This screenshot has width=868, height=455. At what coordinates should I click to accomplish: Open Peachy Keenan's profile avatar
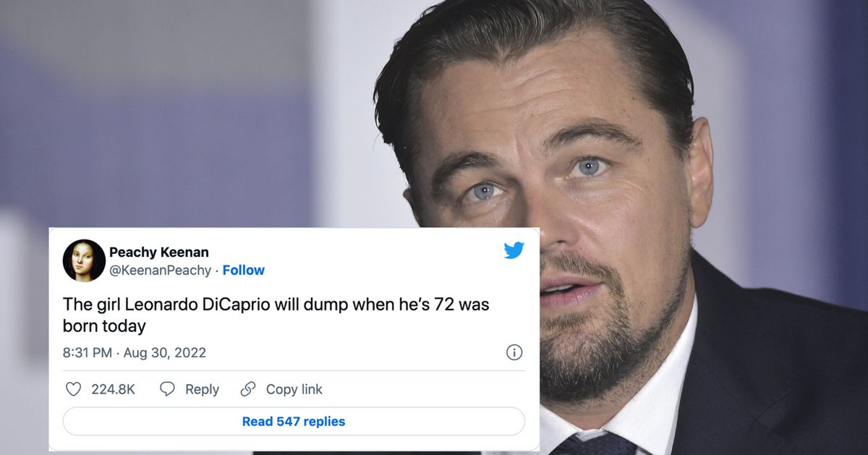coord(84,260)
